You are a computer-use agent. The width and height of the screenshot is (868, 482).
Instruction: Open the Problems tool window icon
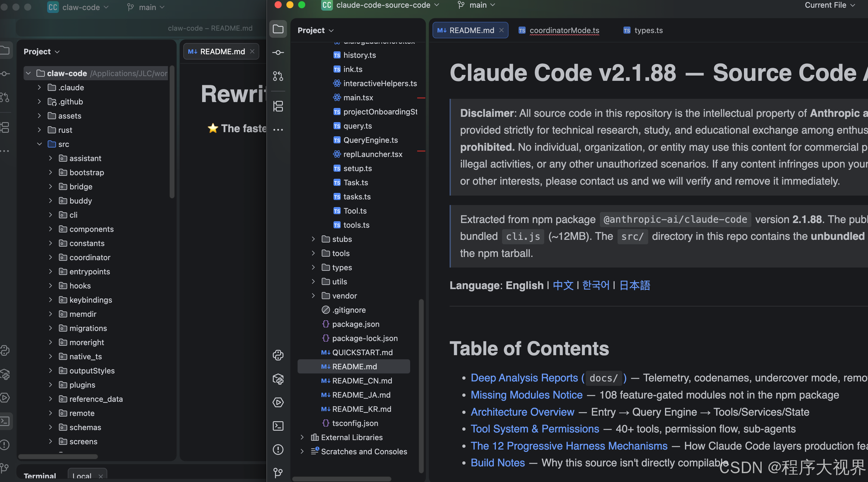pyautogui.click(x=278, y=450)
